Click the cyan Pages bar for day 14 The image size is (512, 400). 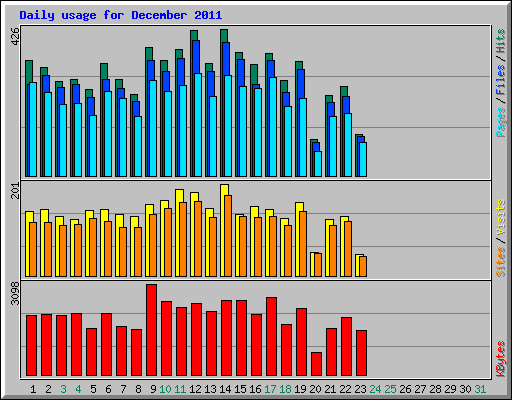tap(228, 126)
